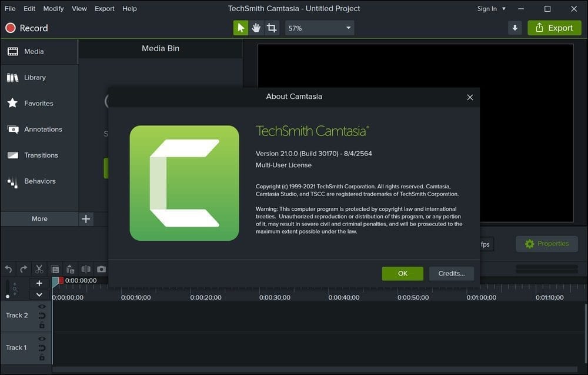Click OK in About Camtasia dialog
Screen dimensions: 588x375
pyautogui.click(x=402, y=273)
